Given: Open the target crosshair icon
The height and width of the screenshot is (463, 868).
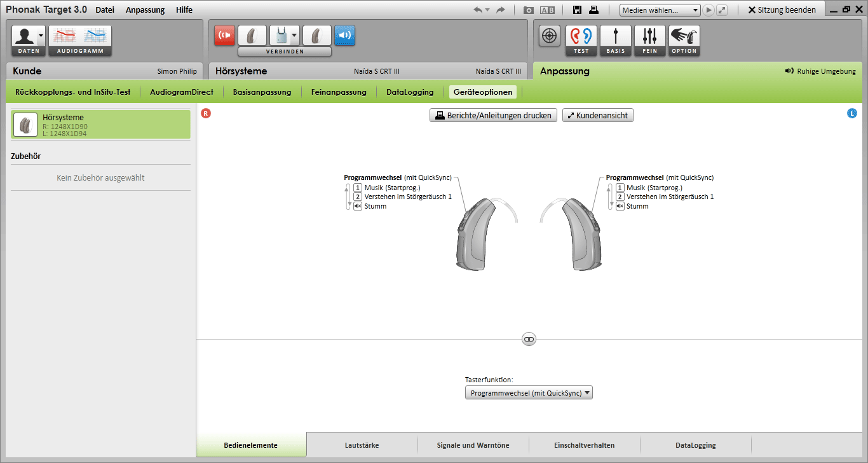Looking at the screenshot, I should click(550, 36).
